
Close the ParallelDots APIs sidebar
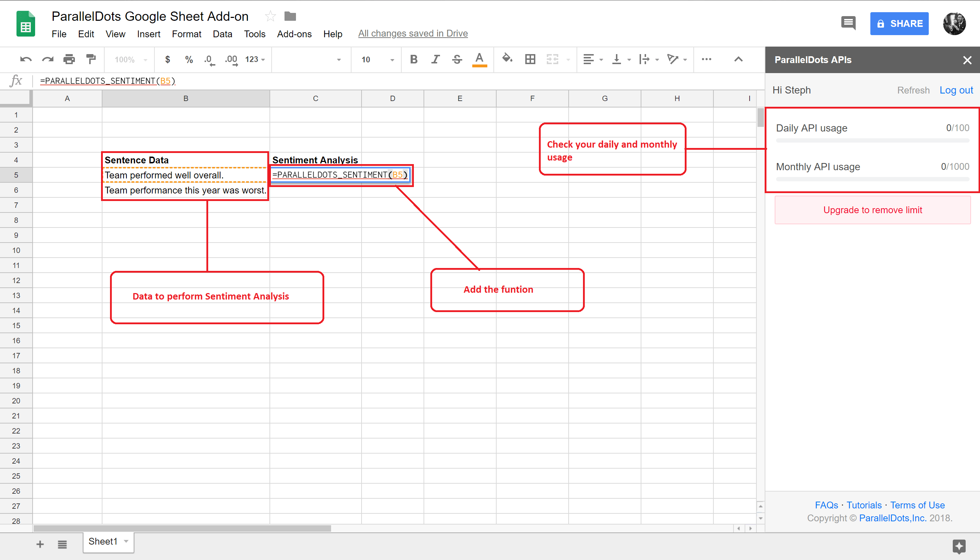(x=967, y=60)
